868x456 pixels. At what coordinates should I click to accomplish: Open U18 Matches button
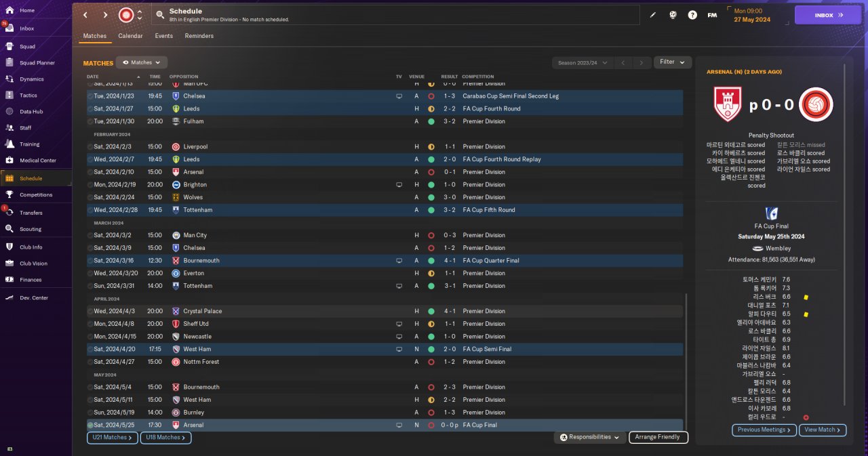(x=165, y=438)
